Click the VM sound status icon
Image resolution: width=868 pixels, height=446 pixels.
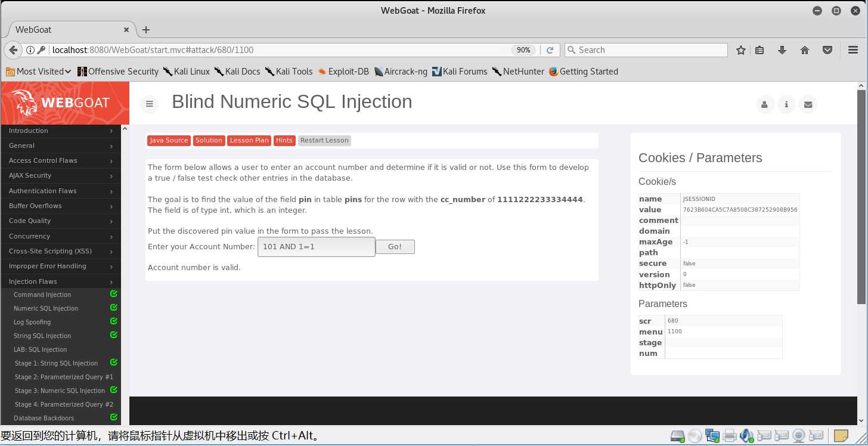(746, 436)
